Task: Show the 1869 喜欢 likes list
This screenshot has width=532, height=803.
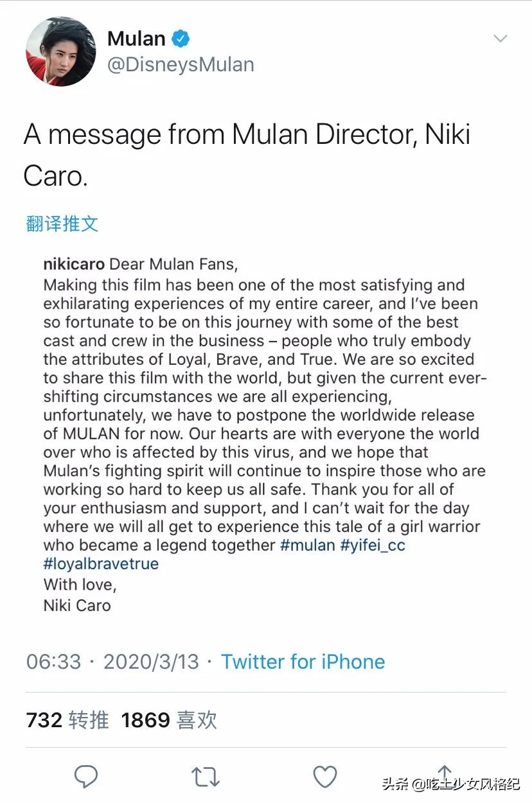Action: [x=169, y=720]
